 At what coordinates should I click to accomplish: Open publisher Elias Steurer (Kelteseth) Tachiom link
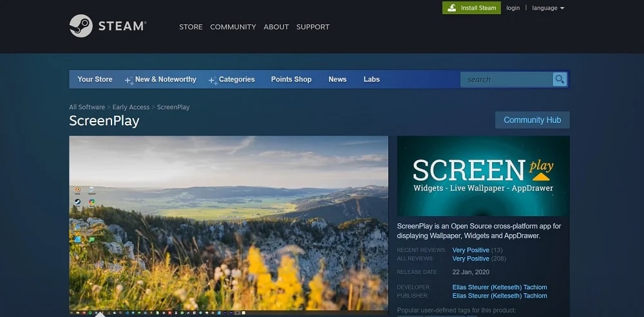pos(500,296)
